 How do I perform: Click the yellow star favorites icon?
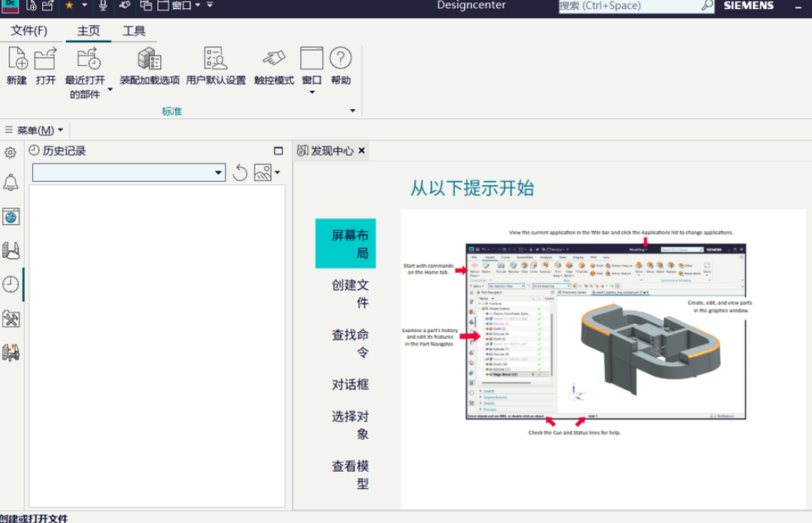(x=69, y=5)
